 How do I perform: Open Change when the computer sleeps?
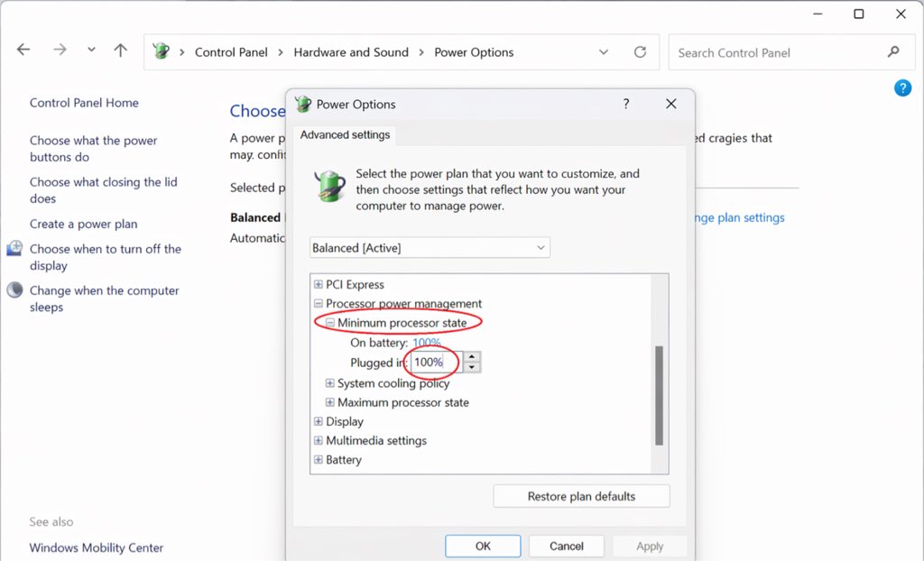[105, 299]
